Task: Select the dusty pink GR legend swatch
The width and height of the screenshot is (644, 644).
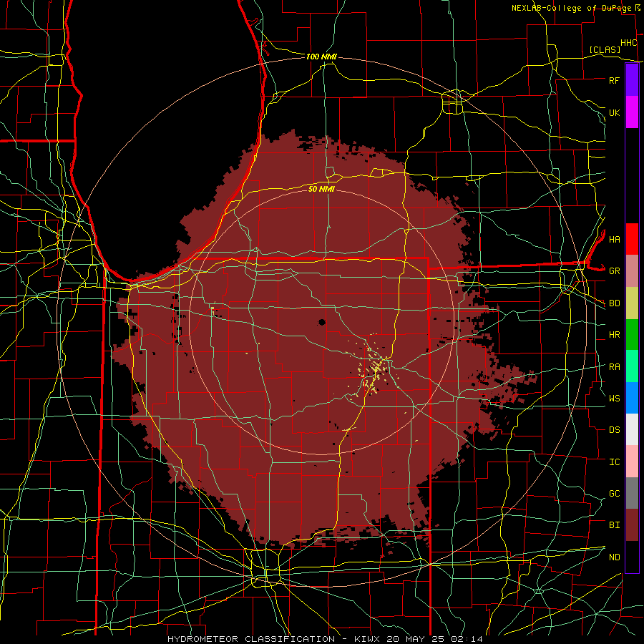Action: pyautogui.click(x=632, y=271)
